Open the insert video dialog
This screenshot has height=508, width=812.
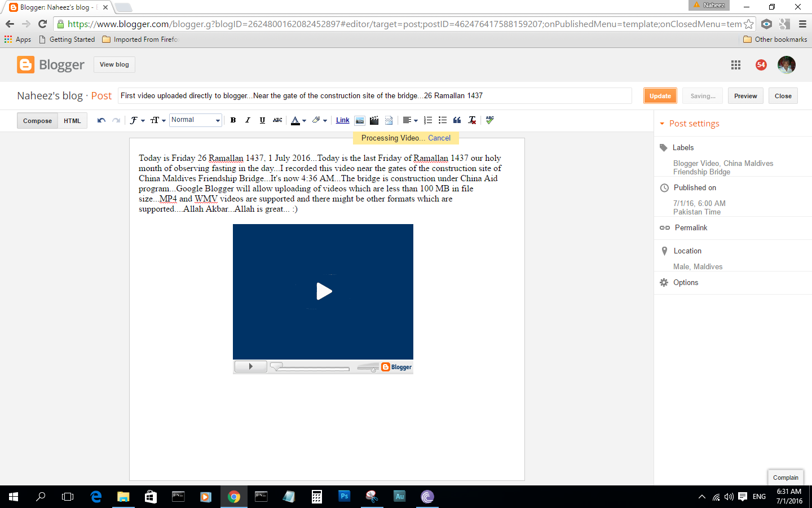pyautogui.click(x=374, y=120)
